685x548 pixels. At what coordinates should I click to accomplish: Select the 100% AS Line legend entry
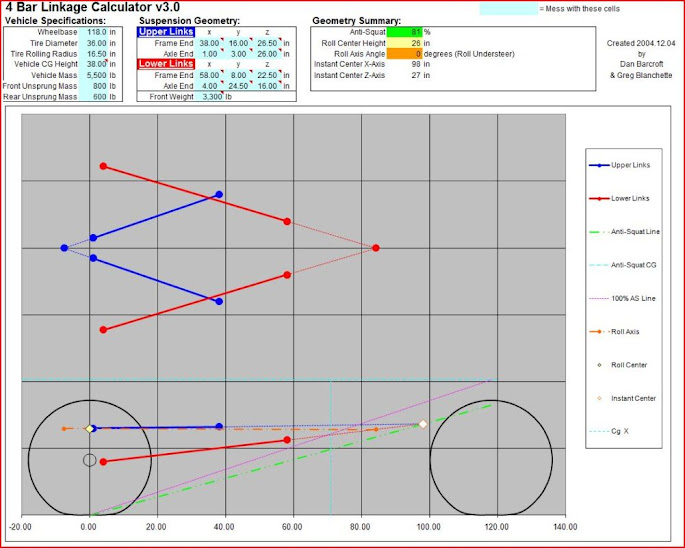[x=623, y=298]
